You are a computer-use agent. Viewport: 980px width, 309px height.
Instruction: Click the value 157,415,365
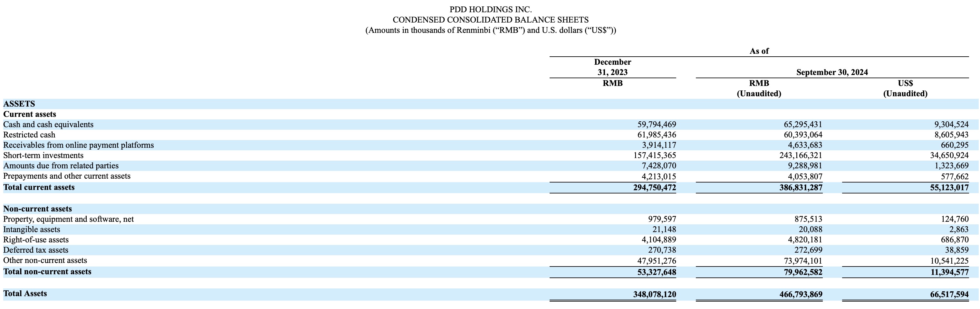[x=654, y=155]
